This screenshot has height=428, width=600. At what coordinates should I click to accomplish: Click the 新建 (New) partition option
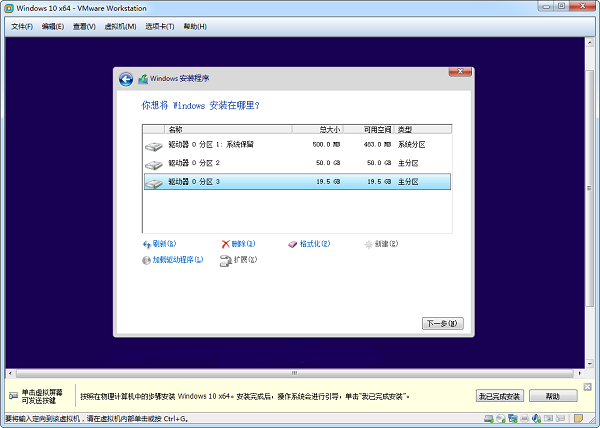click(382, 244)
